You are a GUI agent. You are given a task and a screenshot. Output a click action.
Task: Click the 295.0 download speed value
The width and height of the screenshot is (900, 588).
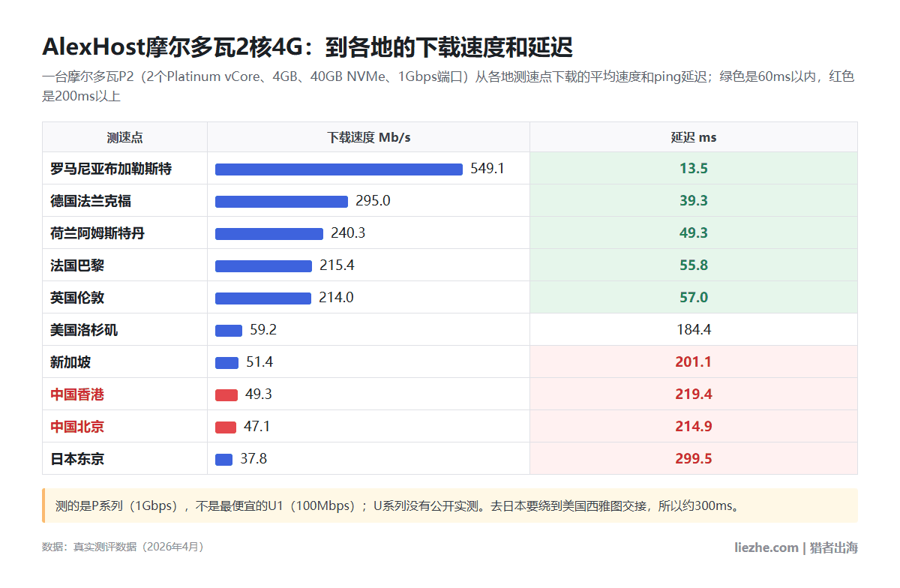373,201
